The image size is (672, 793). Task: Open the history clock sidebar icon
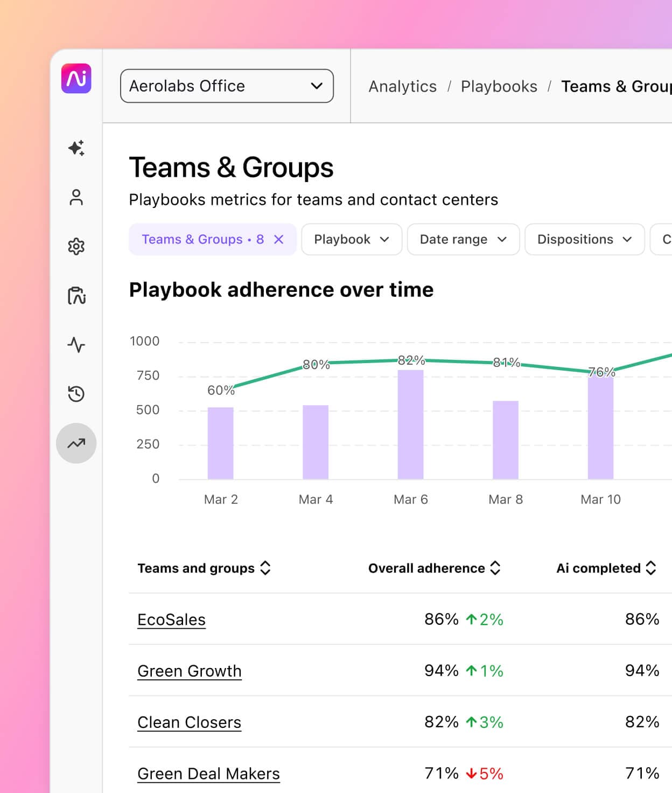pos(76,394)
